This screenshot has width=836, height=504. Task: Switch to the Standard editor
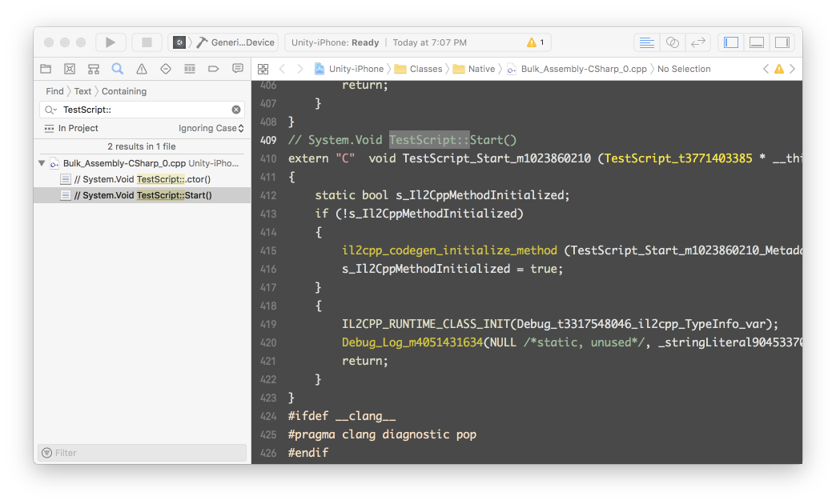pyautogui.click(x=647, y=42)
